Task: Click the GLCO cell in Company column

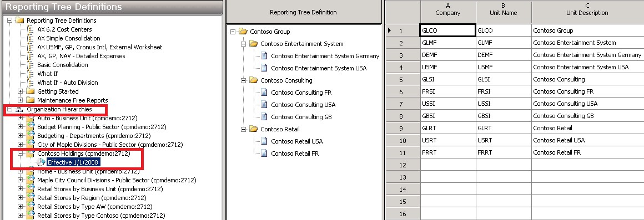Action: click(448, 30)
